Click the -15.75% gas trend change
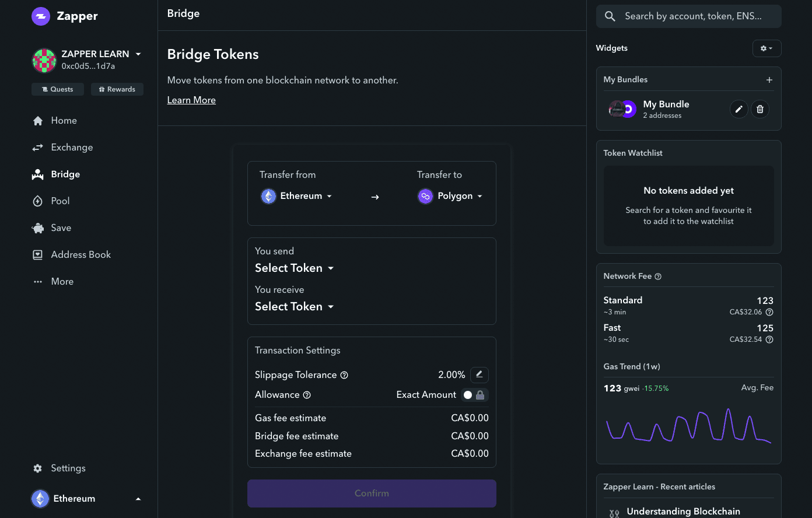Screen dimensions: 812x518 (x=655, y=388)
